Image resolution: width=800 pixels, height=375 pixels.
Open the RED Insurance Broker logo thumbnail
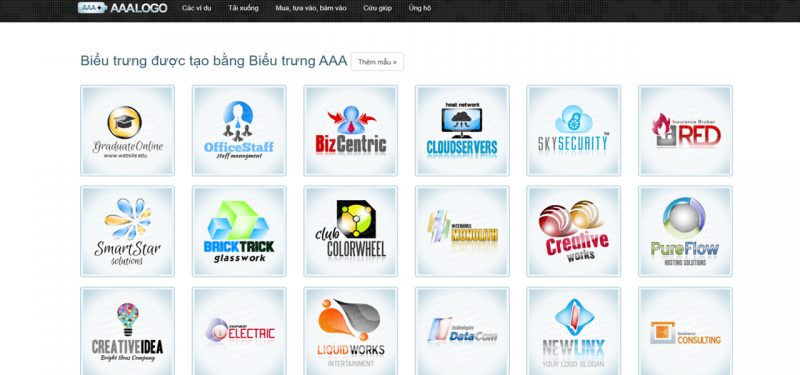(685, 131)
